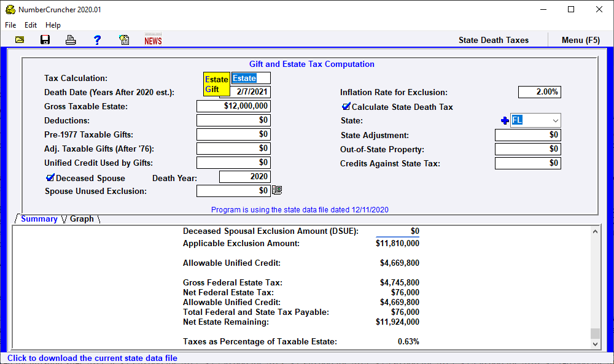Close the NumberCruncher window
Screen dimensions: 614x364
599,9
